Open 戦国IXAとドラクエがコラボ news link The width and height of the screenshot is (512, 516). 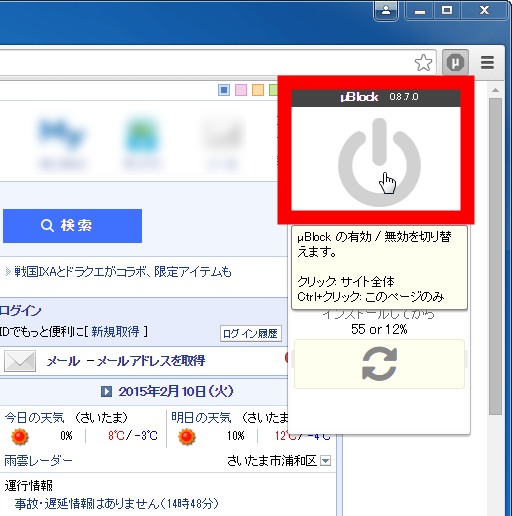tap(123, 272)
